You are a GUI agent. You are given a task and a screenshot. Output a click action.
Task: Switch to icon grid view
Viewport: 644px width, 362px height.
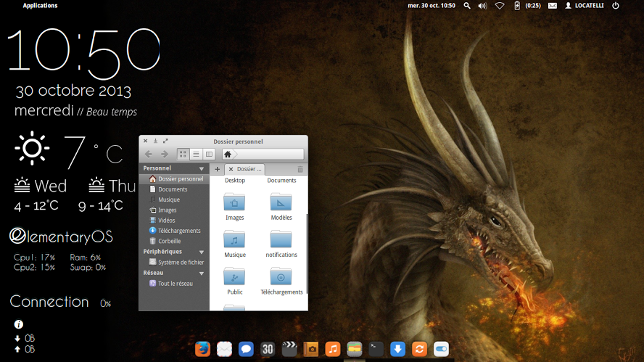click(183, 154)
